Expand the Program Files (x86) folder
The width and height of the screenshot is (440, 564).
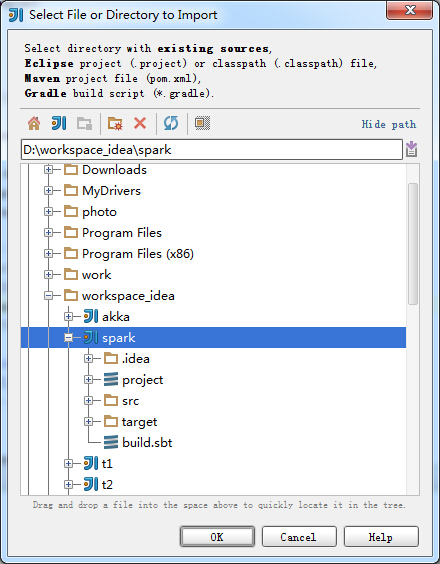(49, 254)
